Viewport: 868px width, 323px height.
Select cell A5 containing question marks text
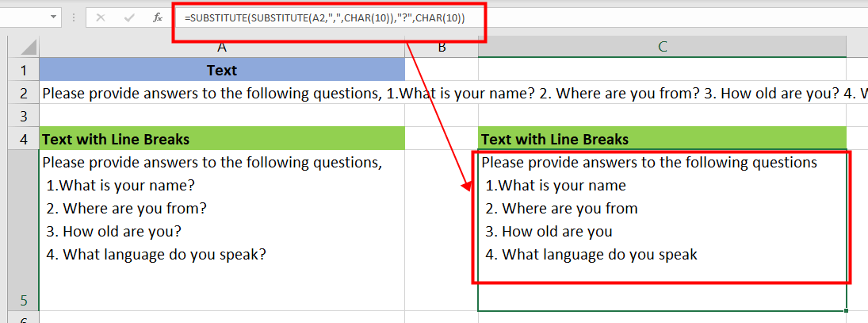click(221, 230)
